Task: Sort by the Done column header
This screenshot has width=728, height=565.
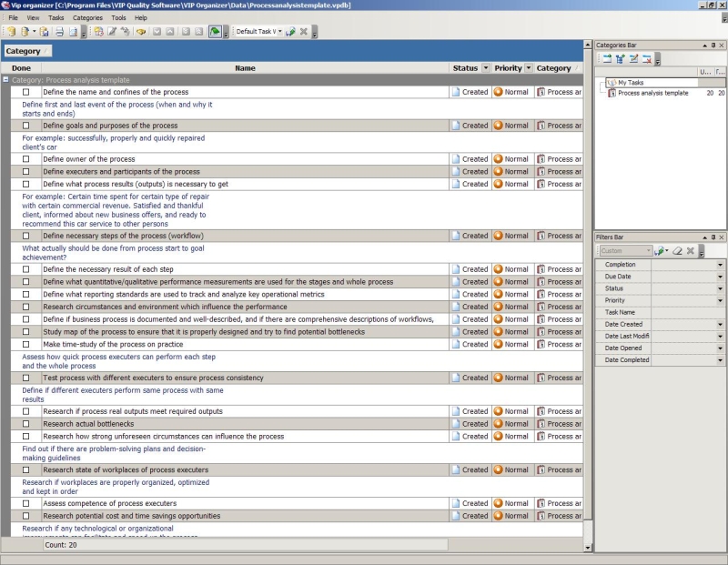Action: [21, 67]
